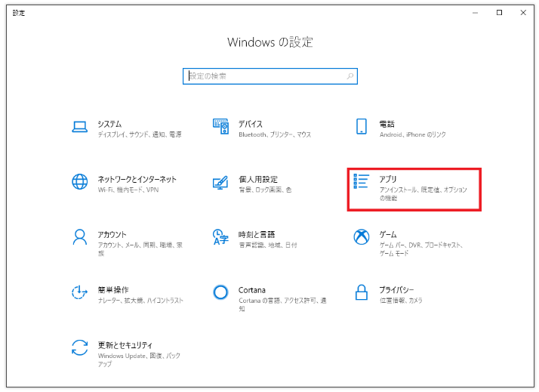Screen dimensions: 539x392
Task: Click the 'Android、iPhone のリンク' description
Action: tap(413, 134)
